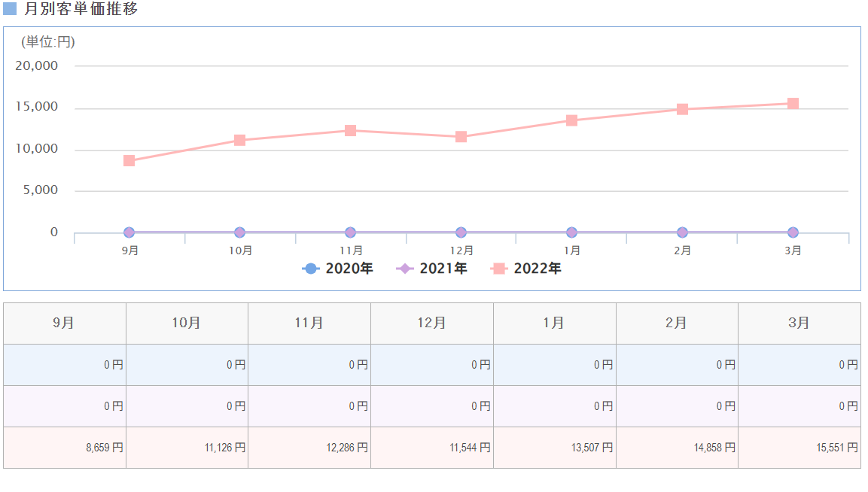Click the 9月 table column header

[x=65, y=323]
